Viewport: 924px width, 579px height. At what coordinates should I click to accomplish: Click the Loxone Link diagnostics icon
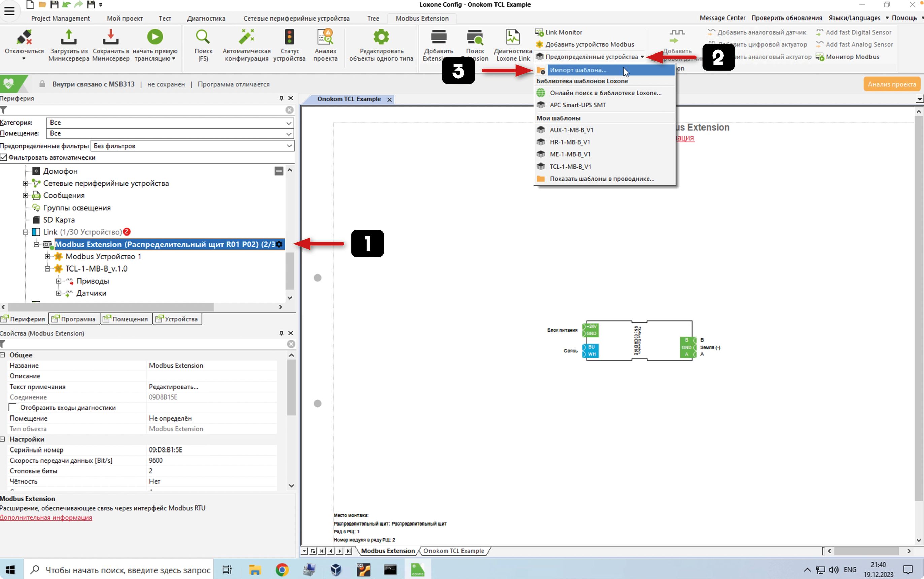pos(513,38)
